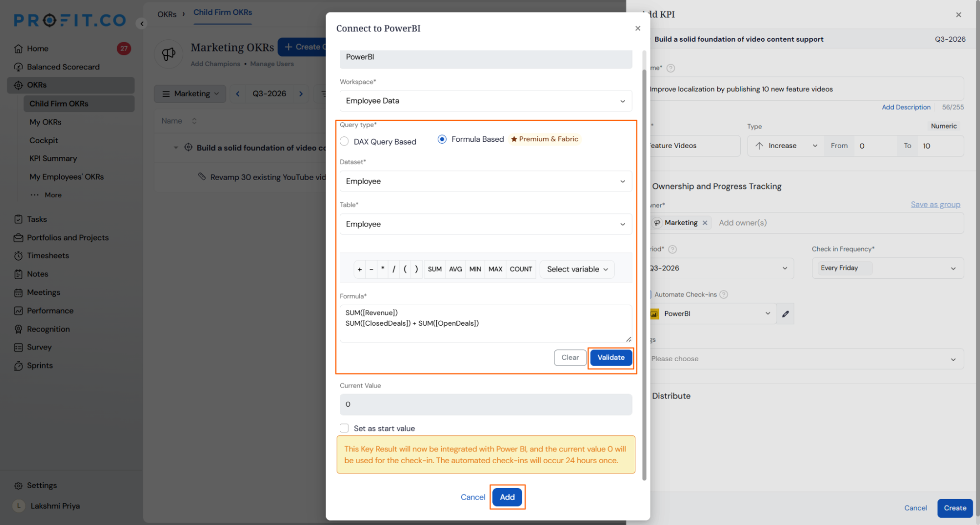Insert the SUM function into the formula
Image resolution: width=980 pixels, height=525 pixels.
coord(434,269)
